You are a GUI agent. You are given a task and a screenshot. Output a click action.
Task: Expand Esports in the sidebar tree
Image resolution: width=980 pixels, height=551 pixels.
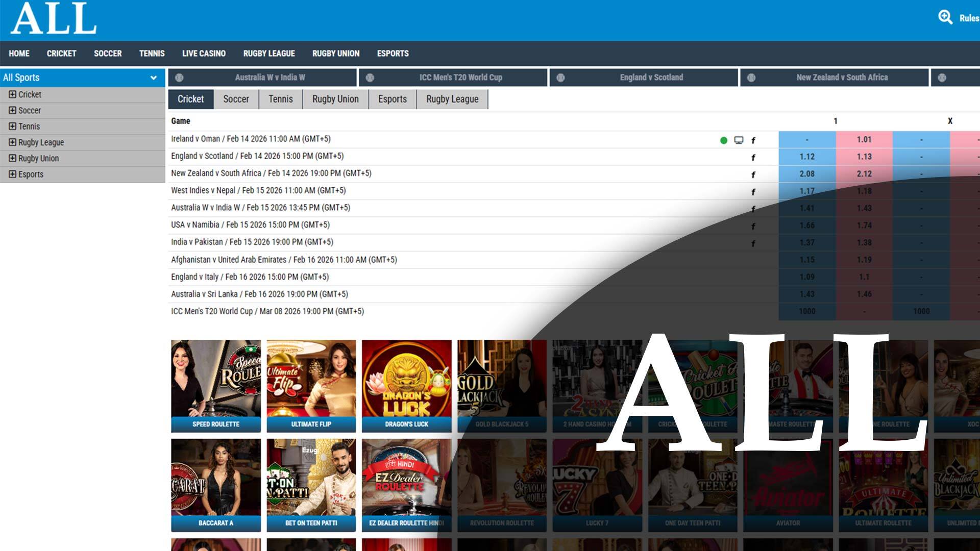pyautogui.click(x=12, y=174)
